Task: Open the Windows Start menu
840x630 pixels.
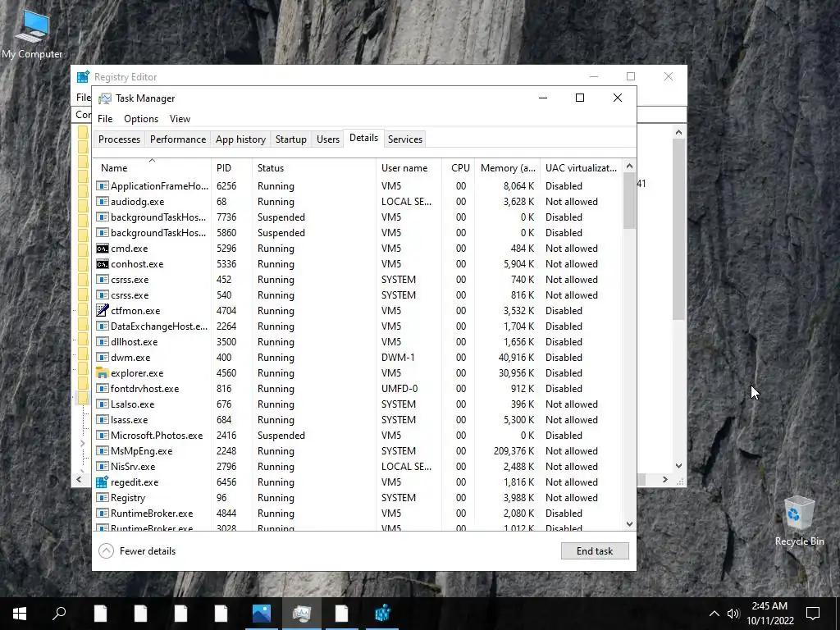Action: tap(20, 614)
